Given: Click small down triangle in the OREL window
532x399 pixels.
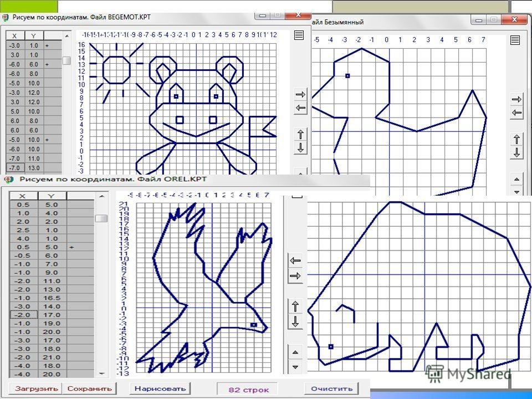Looking at the screenshot, I should (x=295, y=366).
